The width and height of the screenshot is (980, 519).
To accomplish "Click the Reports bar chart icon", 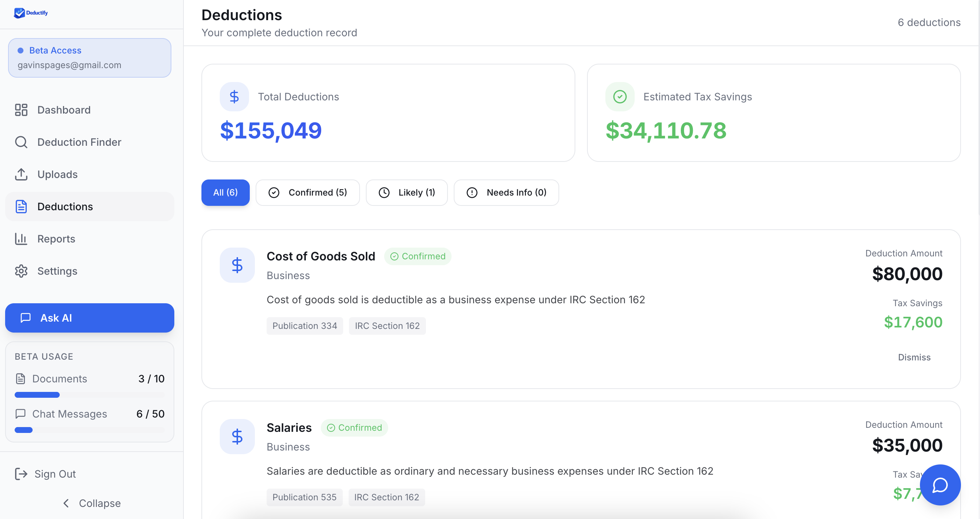I will click(x=21, y=239).
